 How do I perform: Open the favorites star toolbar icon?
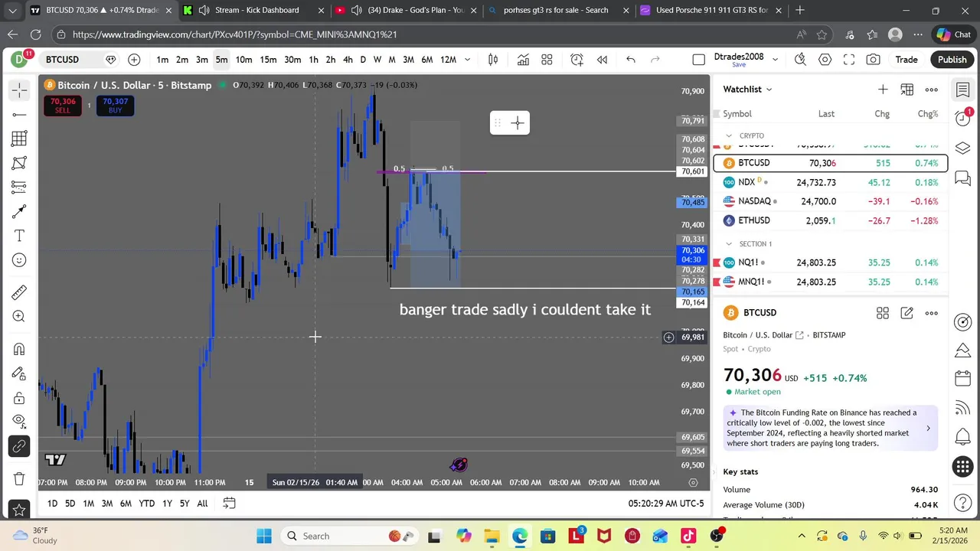click(19, 510)
